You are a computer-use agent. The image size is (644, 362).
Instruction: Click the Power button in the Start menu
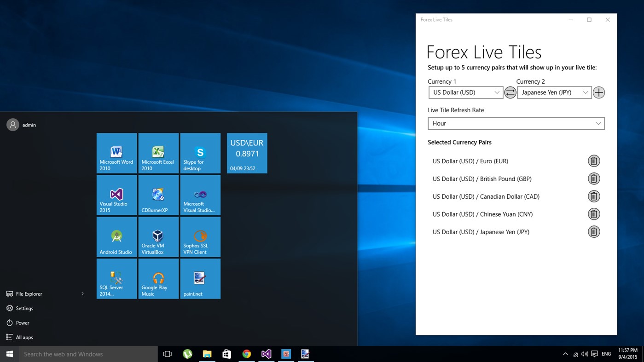21,322
